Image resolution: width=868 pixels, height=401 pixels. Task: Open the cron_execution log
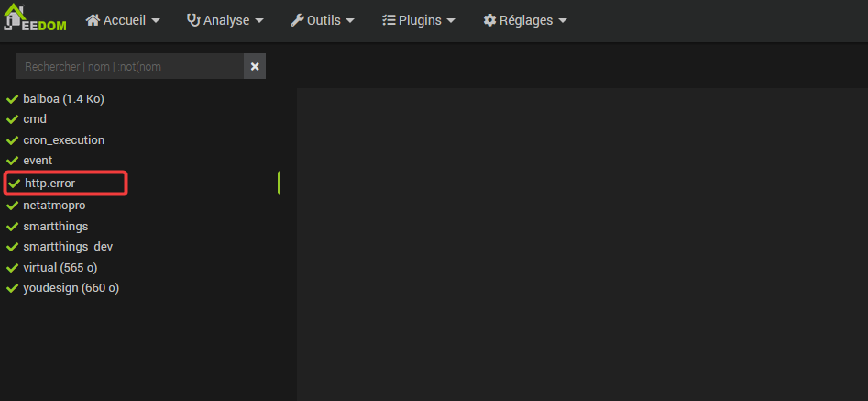pyautogui.click(x=63, y=140)
